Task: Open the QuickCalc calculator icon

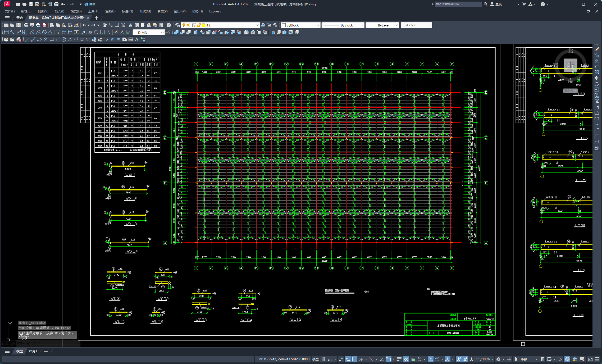Action: [161, 25]
